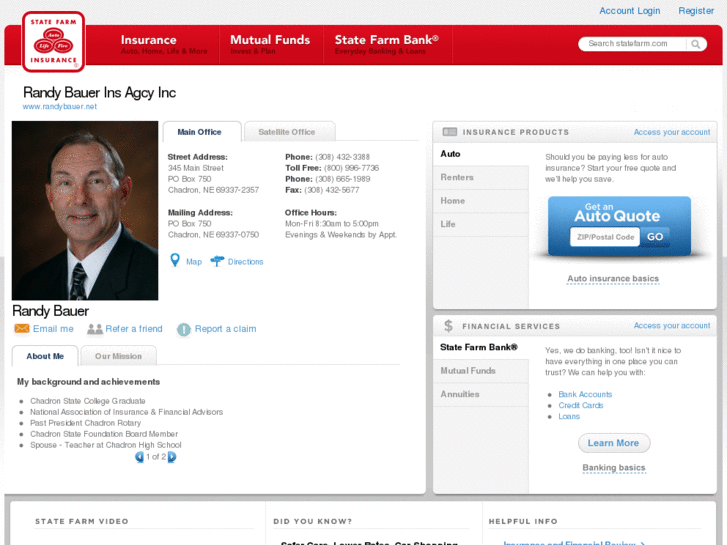Click the search magnifier icon
Screen dimensions: 727x545
click(x=695, y=44)
